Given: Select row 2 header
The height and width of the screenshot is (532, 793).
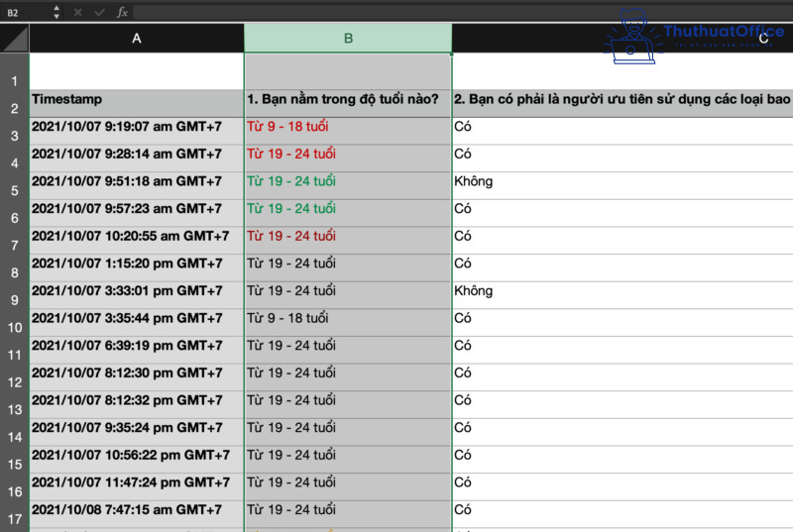Looking at the screenshot, I should click(x=15, y=104).
